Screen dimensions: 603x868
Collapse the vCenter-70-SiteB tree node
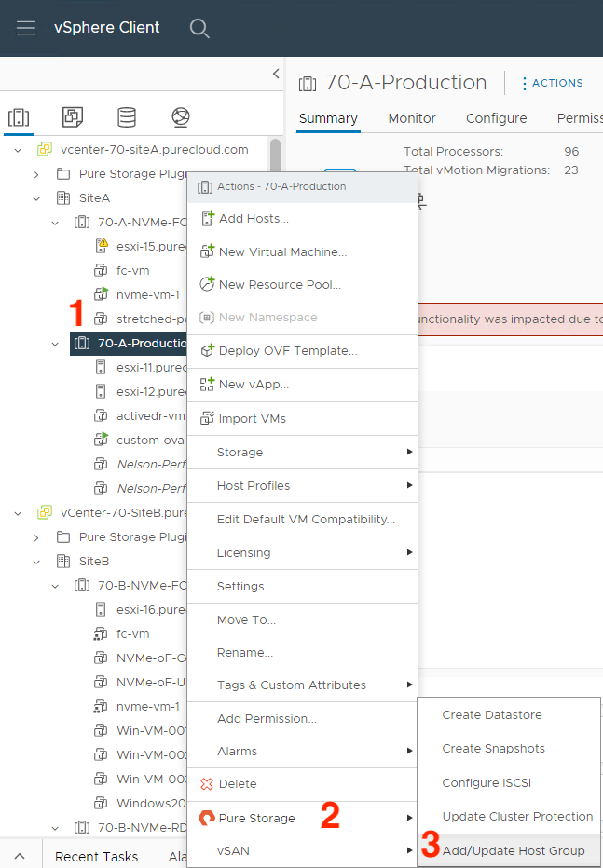[x=18, y=513]
